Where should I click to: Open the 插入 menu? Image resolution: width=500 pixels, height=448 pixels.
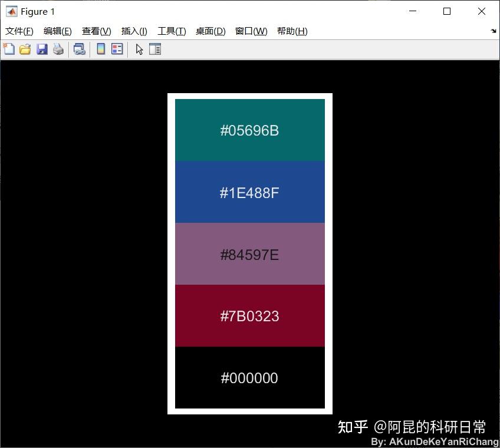(134, 31)
